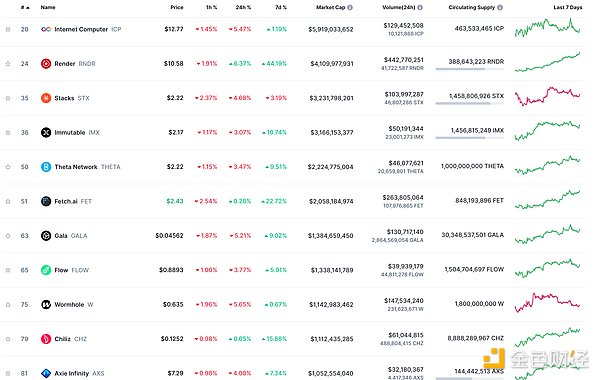
Task: Open Stacks last 7 days sparkline chart
Action: coord(547,96)
